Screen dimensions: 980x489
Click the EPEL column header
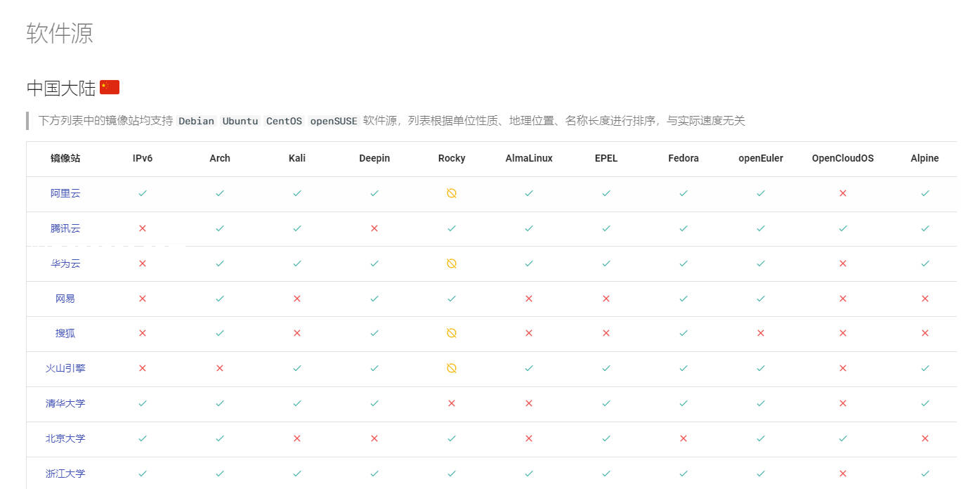pyautogui.click(x=606, y=158)
